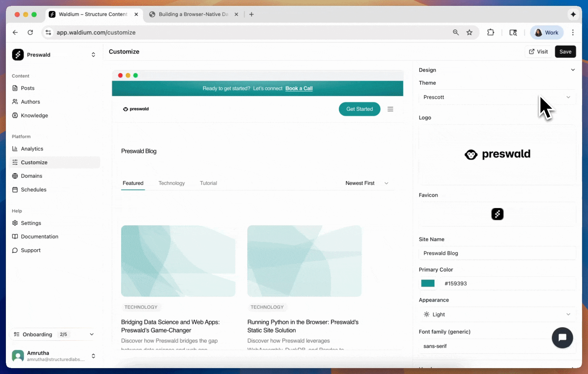588x374 pixels.
Task: Open the chat support bubble icon
Action: click(562, 338)
